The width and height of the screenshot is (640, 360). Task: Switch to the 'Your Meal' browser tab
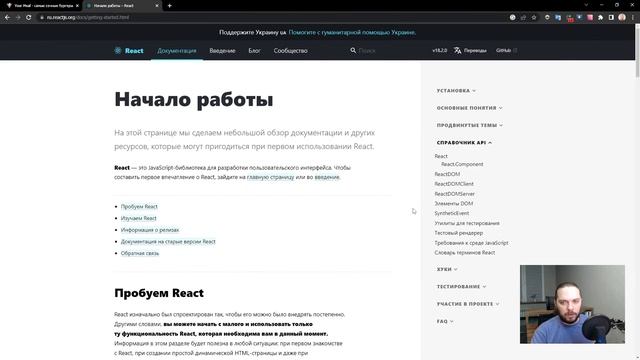(41, 6)
